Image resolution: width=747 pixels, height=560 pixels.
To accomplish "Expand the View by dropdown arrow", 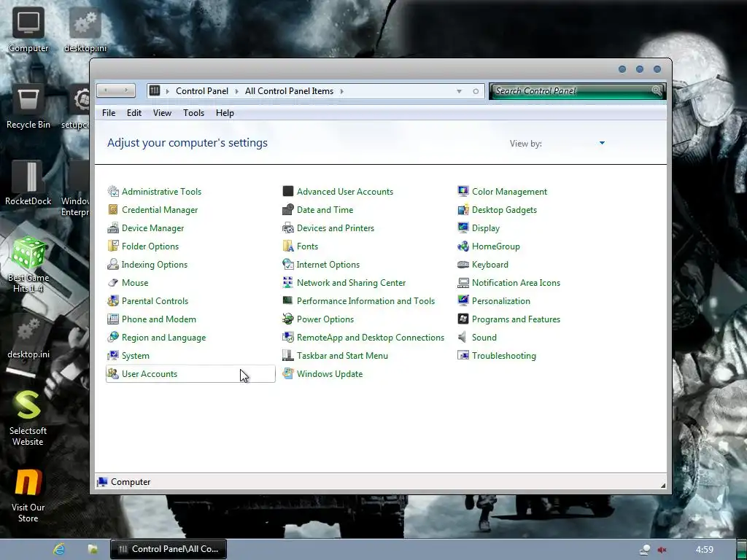I will point(602,143).
